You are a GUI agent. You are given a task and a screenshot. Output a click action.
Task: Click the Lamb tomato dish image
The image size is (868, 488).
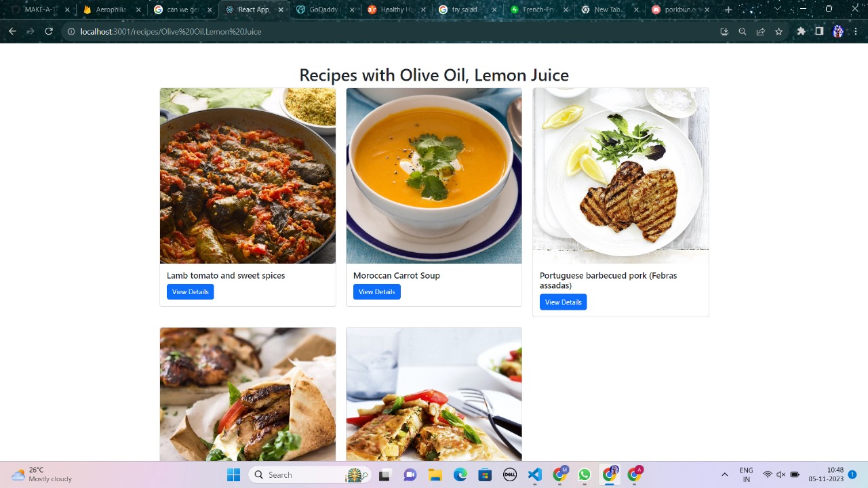[x=248, y=176]
